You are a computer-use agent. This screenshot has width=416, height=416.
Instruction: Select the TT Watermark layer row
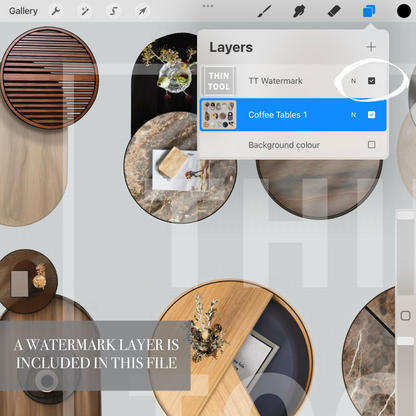293,81
